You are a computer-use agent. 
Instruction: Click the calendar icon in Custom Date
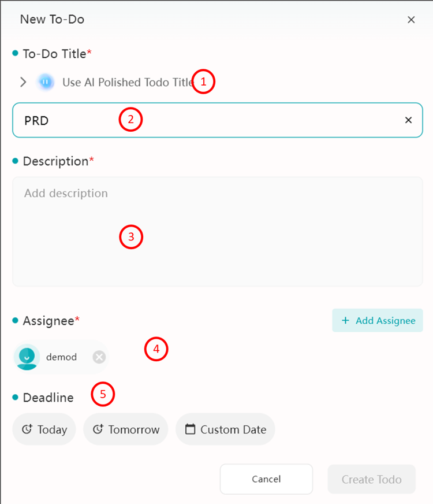[190, 429]
